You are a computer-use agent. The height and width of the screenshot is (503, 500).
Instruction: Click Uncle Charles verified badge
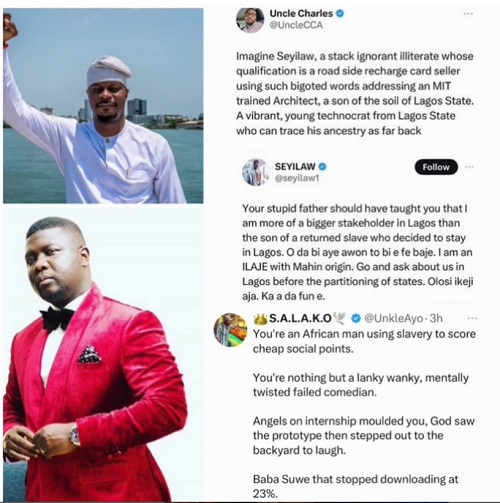point(340,14)
